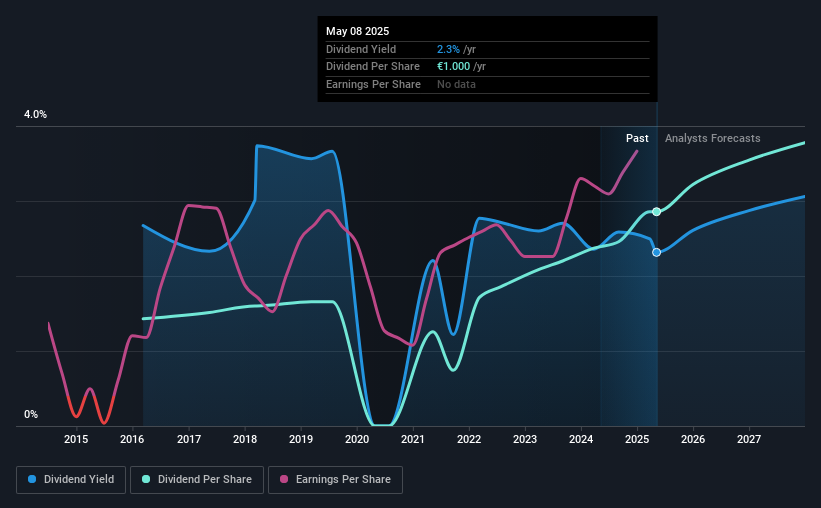Screen dimensions: 821x508
Task: Click the 2016 x-axis label
Action: pyautogui.click(x=132, y=439)
